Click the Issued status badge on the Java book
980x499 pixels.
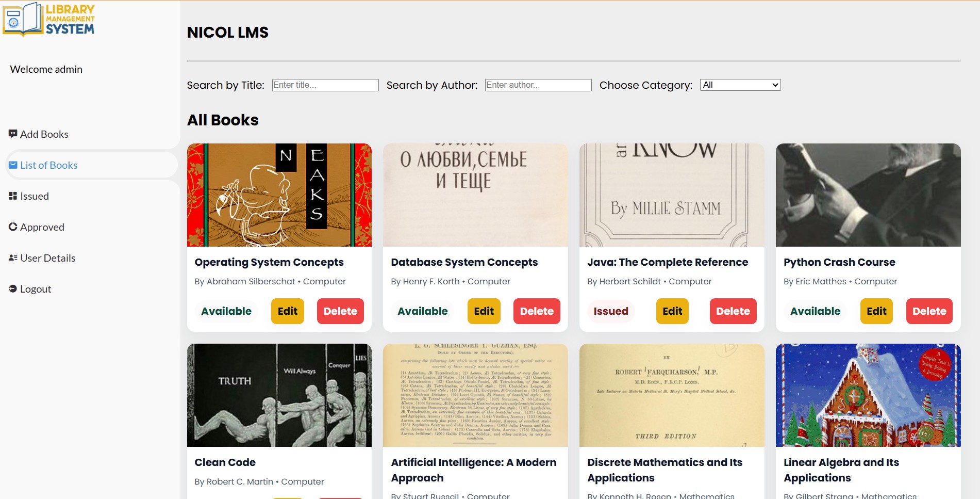[610, 311]
